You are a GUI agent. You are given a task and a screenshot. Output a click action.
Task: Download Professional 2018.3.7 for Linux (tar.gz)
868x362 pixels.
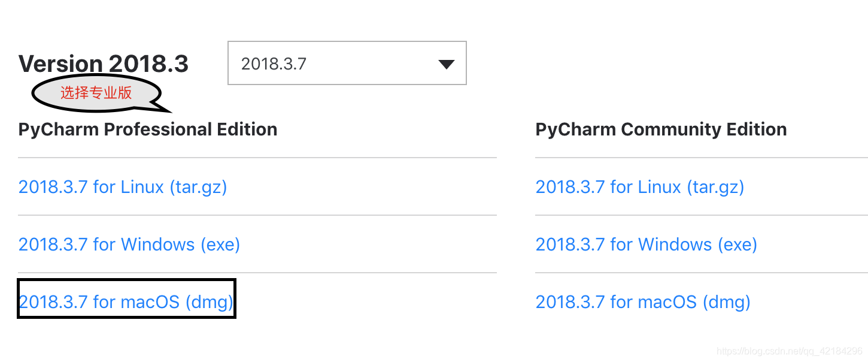pos(123,187)
